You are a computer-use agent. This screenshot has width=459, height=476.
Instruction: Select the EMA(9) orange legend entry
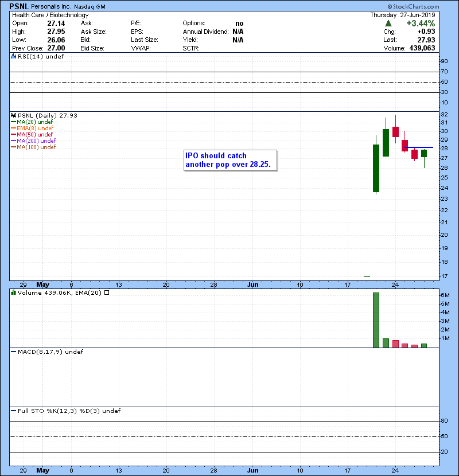32,128
